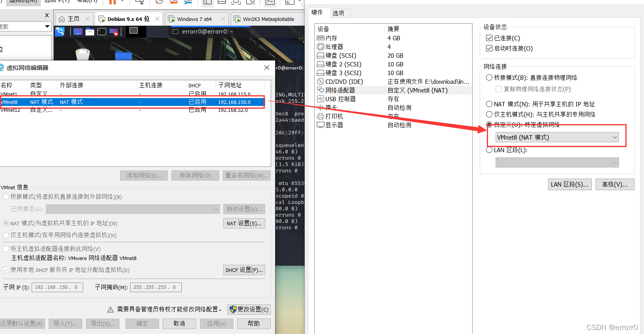Click the 高级(V)... button
The image size is (644, 334).
coord(615,185)
